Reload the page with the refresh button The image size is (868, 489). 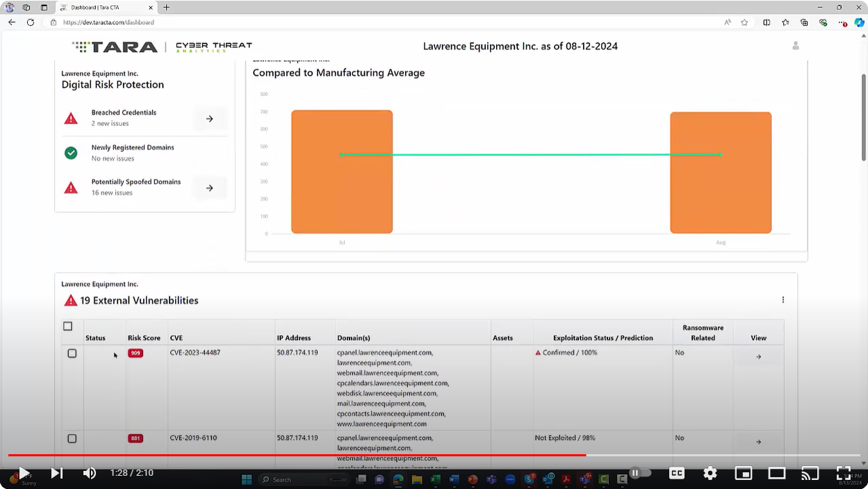click(31, 22)
